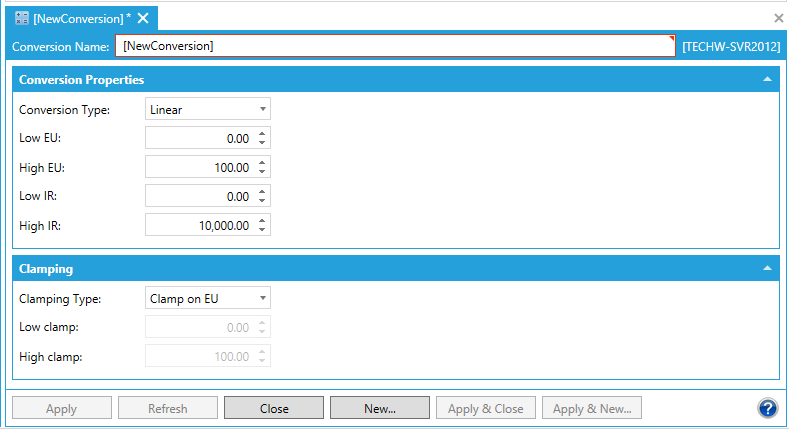
Task: Click the blue help question mark icon
Action: tap(768, 408)
